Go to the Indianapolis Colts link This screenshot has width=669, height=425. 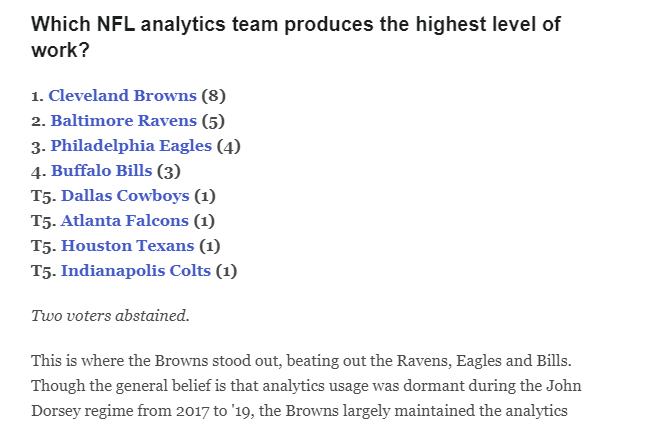pyautogui.click(x=136, y=271)
